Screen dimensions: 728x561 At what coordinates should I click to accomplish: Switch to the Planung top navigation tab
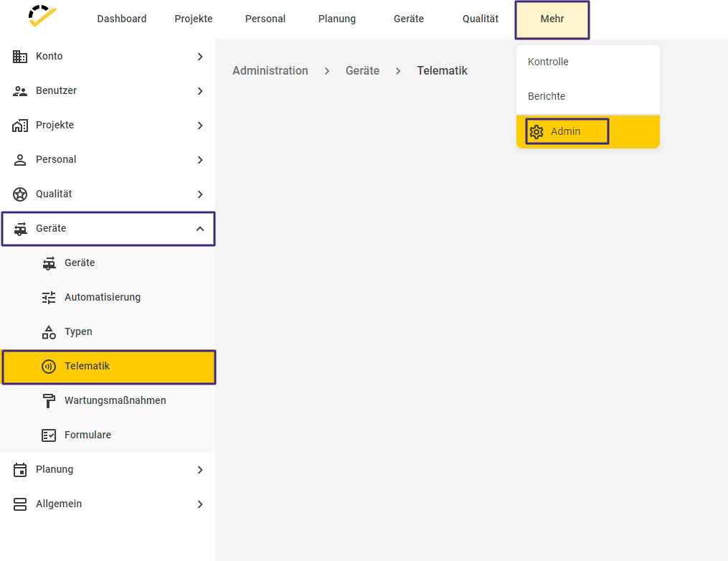click(337, 19)
